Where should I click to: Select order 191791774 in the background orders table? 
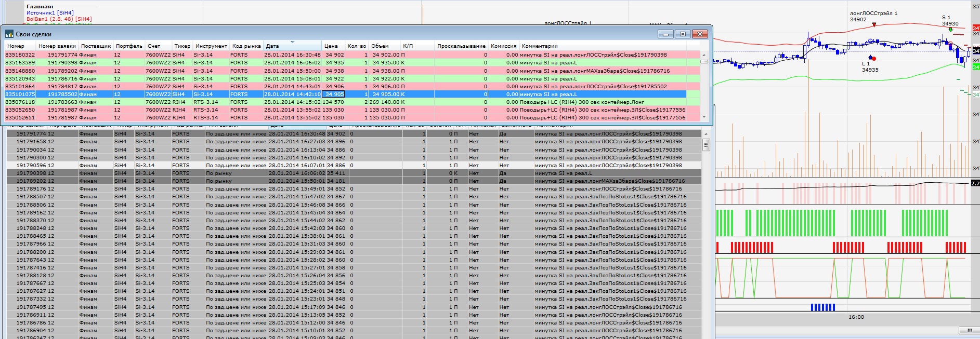point(354,133)
